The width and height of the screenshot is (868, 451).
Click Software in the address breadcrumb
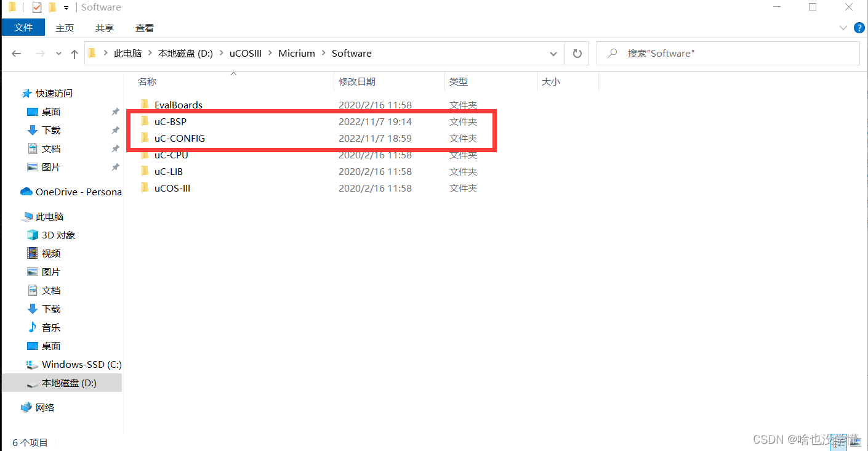(352, 54)
